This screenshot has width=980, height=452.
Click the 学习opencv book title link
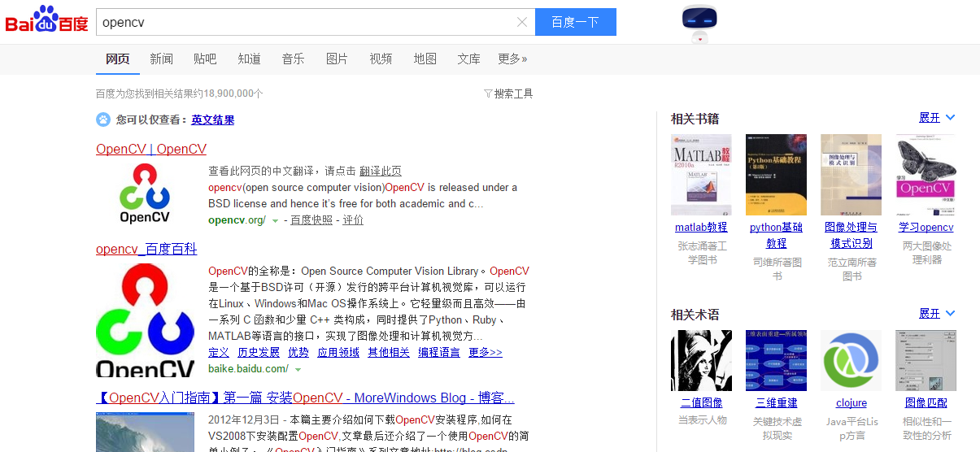[926, 228]
